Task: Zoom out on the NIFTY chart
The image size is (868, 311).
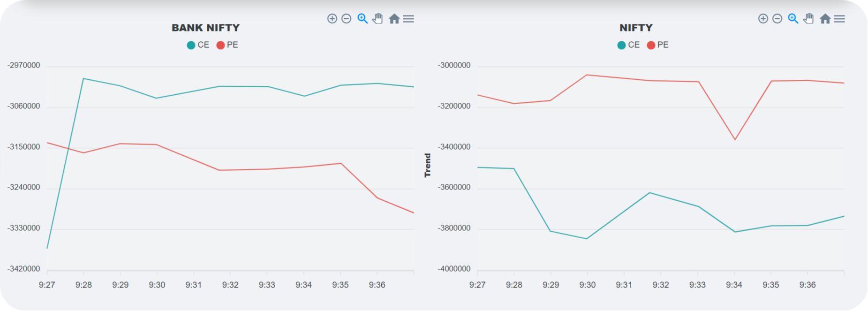Action: pyautogui.click(x=777, y=19)
